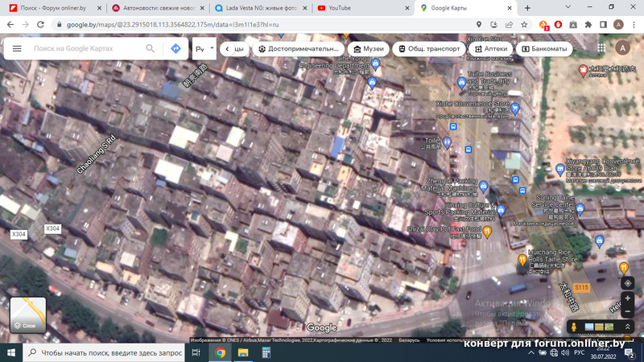Select the Общ. транспорт category chip
The image size is (644, 362).
(429, 49)
